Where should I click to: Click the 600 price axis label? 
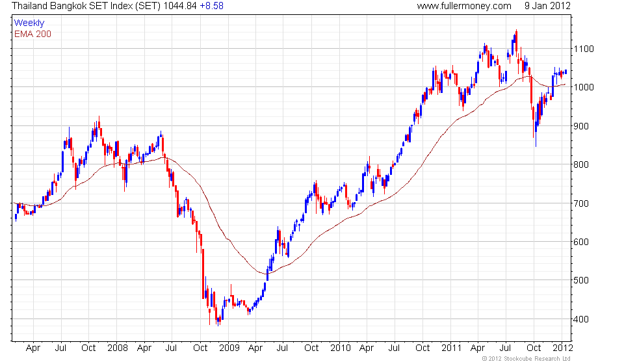581,242
